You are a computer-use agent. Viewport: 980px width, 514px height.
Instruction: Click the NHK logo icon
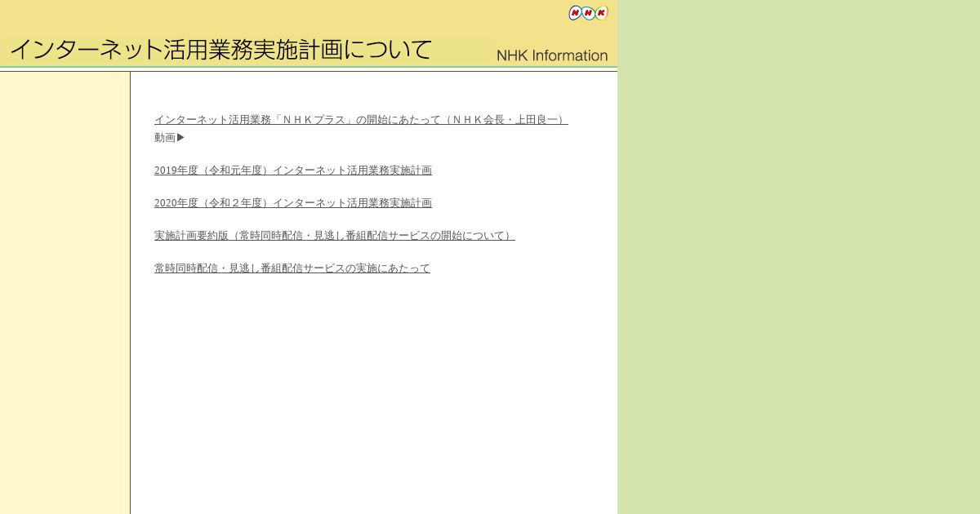588,12
